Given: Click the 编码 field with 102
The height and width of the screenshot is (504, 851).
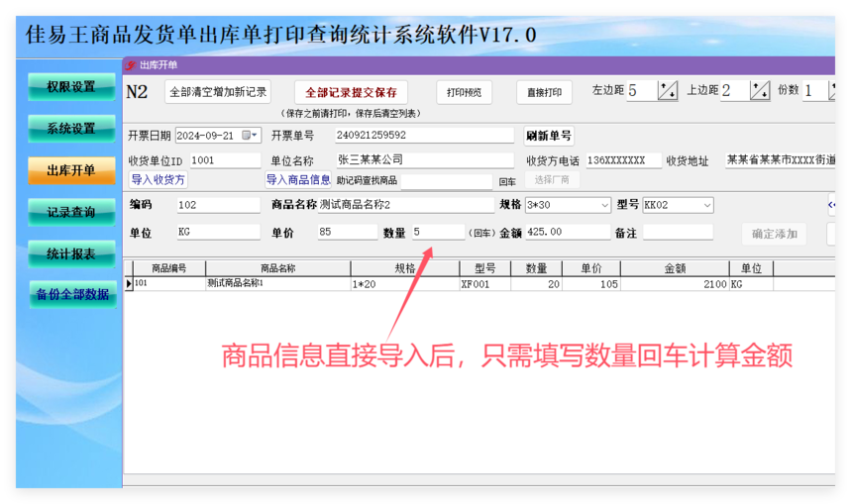Looking at the screenshot, I should 218,205.
